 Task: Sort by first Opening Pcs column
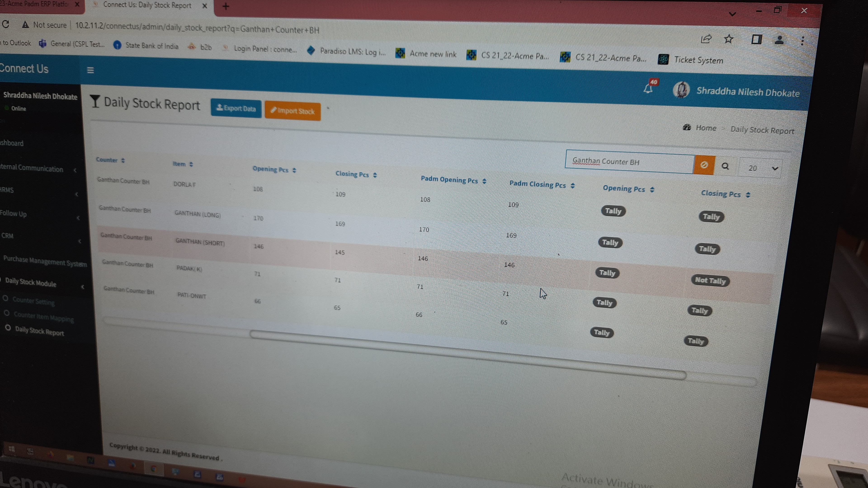pyautogui.click(x=294, y=170)
